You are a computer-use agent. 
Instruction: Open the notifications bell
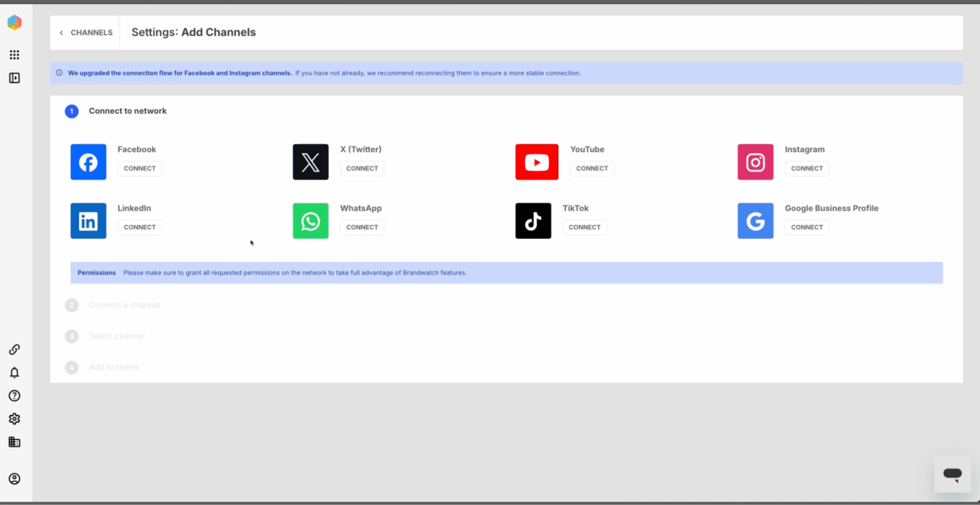coord(14,373)
